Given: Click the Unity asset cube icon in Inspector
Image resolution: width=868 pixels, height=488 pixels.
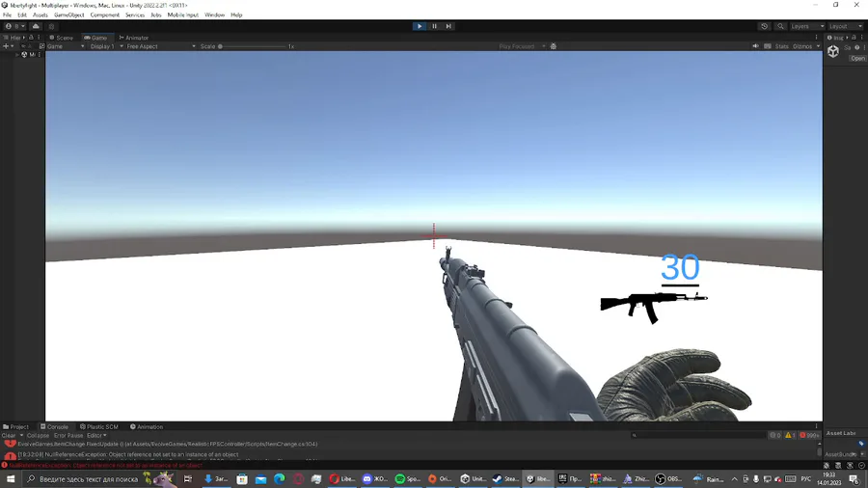Looking at the screenshot, I should 833,51.
